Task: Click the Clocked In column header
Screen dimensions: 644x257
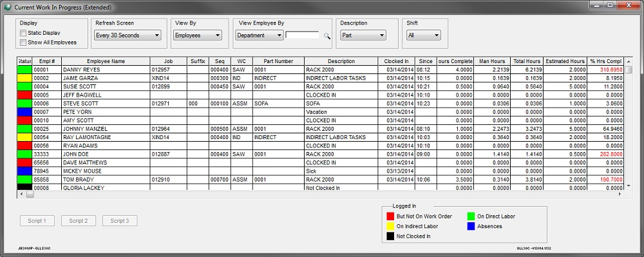Action: point(396,61)
